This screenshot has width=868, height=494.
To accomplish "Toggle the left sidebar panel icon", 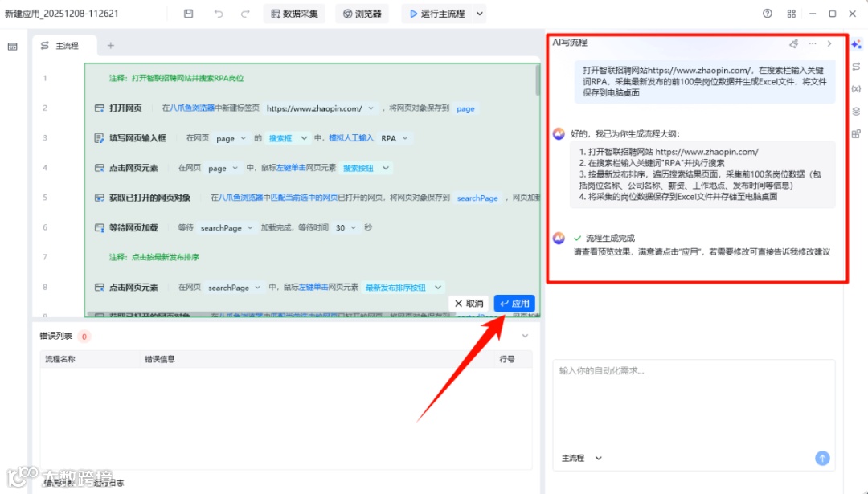I will (13, 47).
